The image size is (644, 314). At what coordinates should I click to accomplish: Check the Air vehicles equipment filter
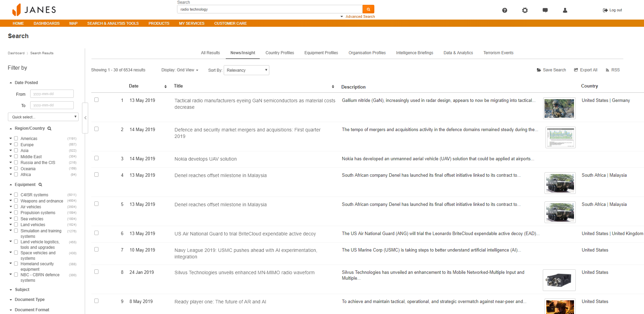pos(16,207)
